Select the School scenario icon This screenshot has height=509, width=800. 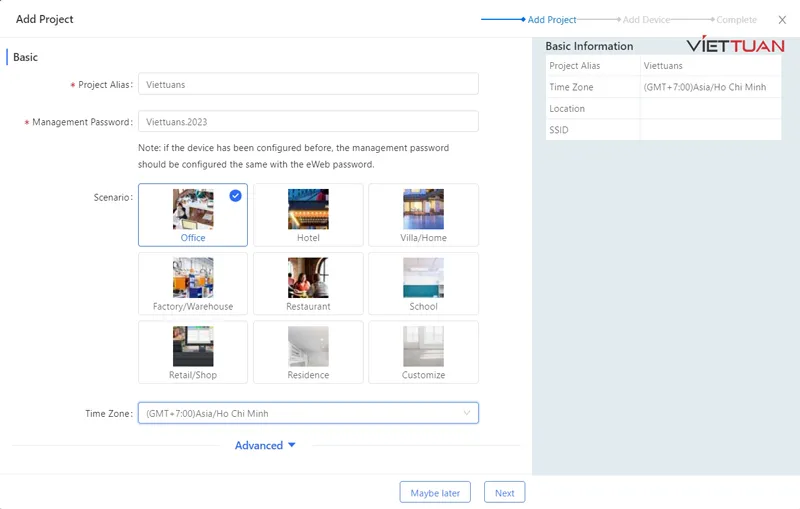coord(423,278)
